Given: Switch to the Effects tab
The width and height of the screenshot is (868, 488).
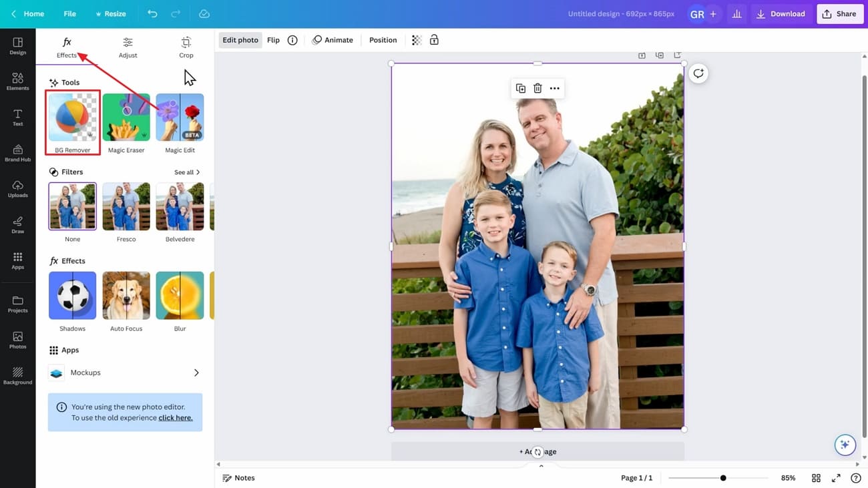Looking at the screenshot, I should (x=67, y=47).
